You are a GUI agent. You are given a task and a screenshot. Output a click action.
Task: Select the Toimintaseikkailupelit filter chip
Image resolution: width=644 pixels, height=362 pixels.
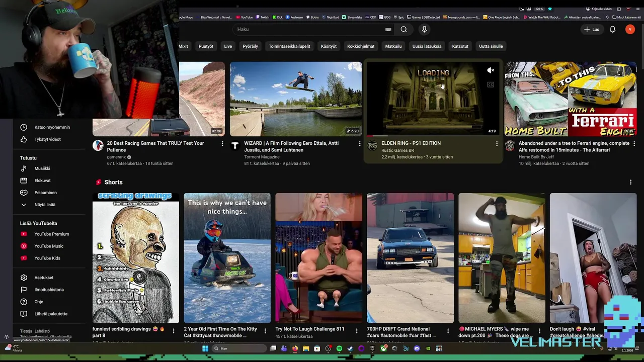point(289,46)
